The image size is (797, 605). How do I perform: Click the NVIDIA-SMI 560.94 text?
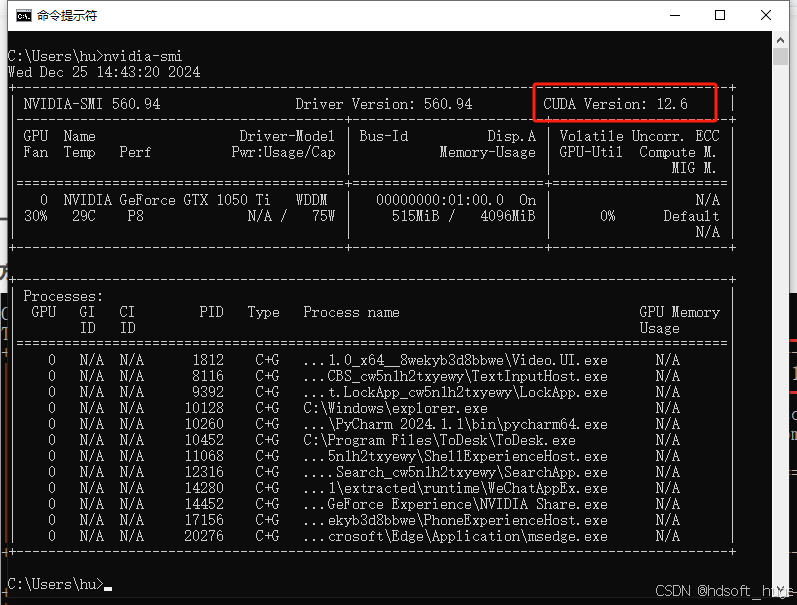point(91,104)
